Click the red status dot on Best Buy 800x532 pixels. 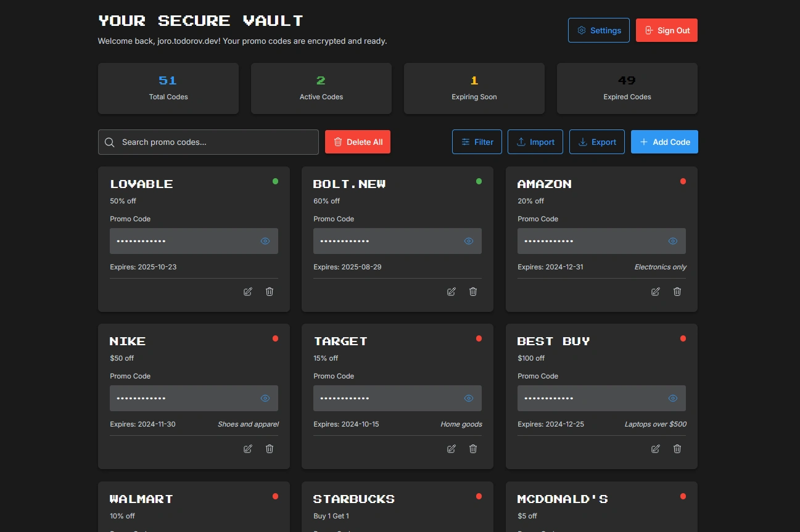coord(683,338)
